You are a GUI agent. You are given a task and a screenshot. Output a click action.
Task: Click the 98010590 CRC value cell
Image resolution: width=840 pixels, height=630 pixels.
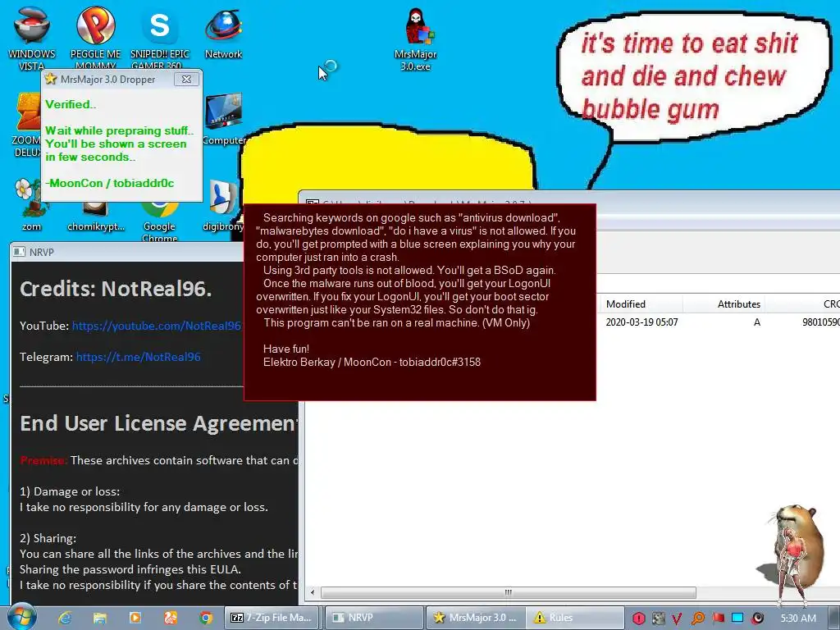(x=820, y=322)
